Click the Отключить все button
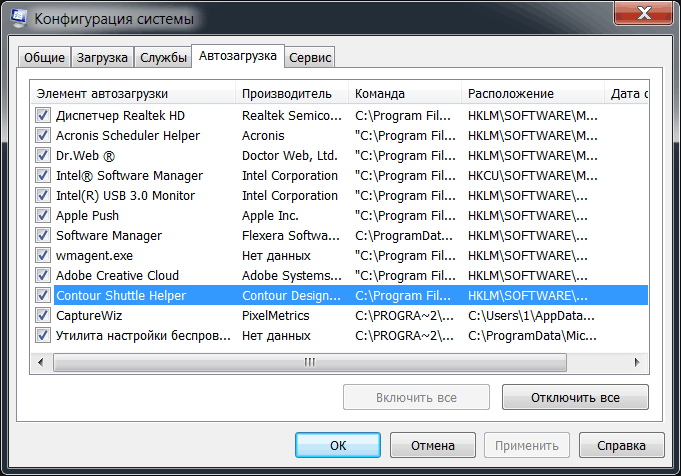This screenshot has height=476, width=681. (x=575, y=397)
